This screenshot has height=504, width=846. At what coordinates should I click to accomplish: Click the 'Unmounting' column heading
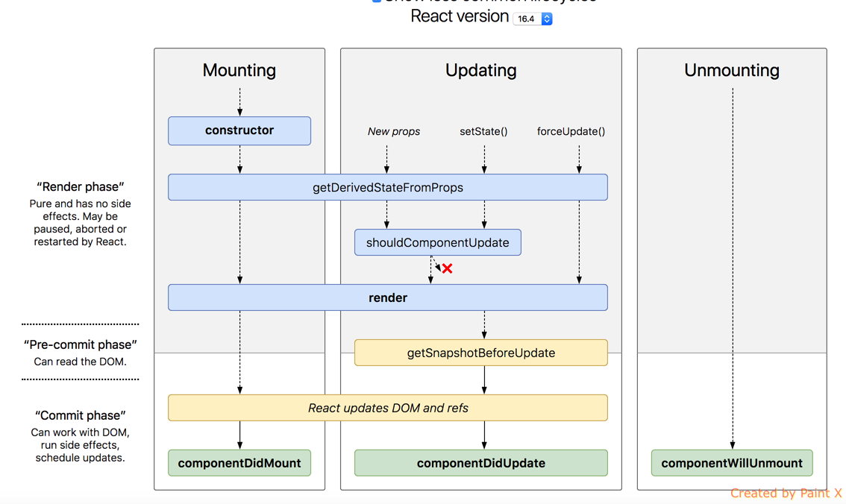point(732,70)
